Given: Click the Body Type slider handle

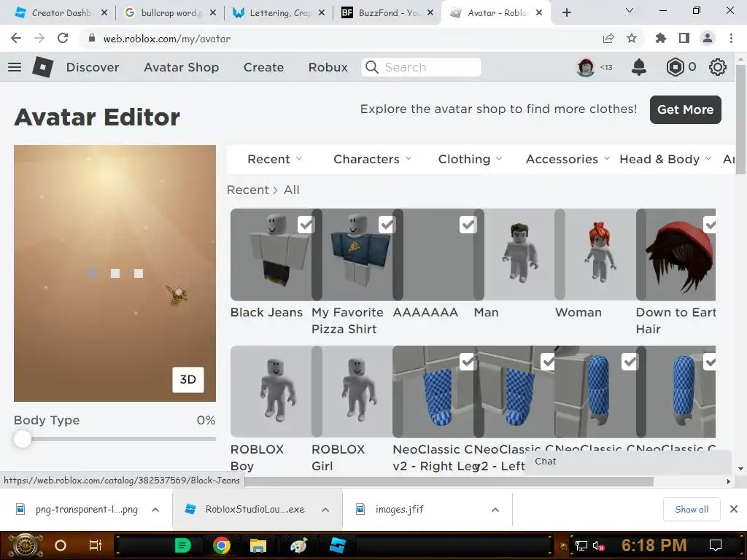Looking at the screenshot, I should coord(23,438).
